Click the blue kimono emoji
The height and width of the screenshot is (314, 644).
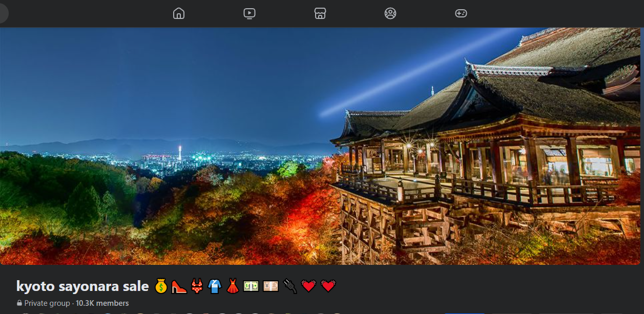click(215, 286)
